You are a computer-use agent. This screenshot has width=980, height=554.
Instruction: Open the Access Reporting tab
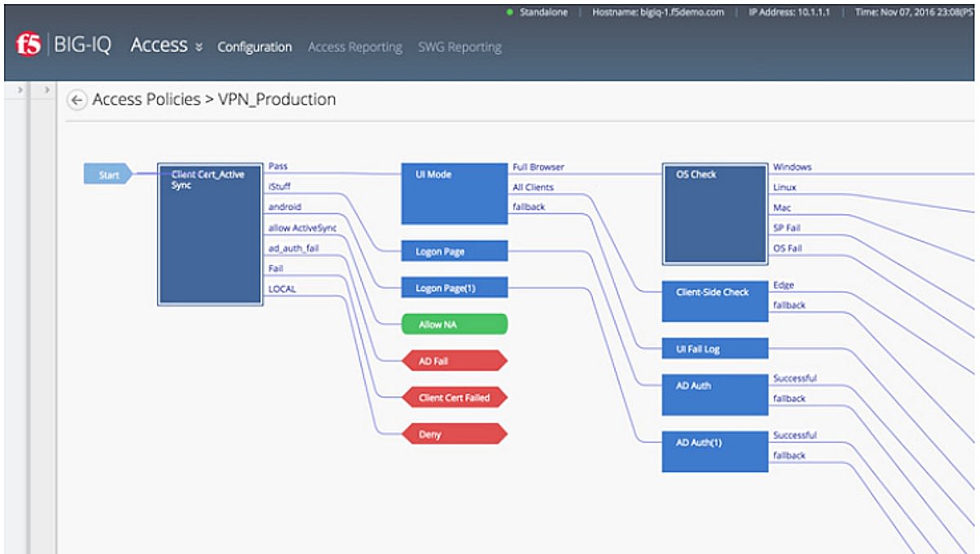click(355, 47)
